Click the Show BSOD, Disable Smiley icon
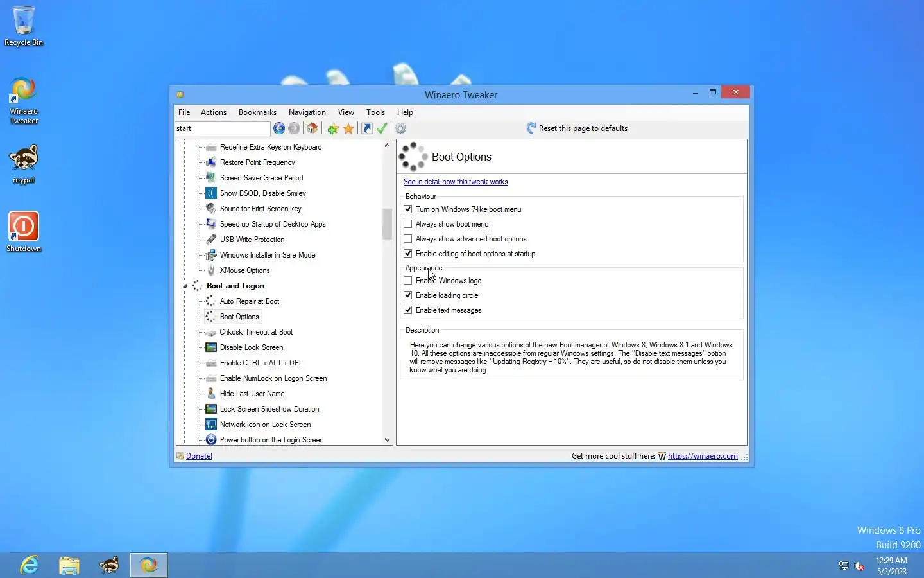This screenshot has width=924, height=578. click(x=211, y=193)
